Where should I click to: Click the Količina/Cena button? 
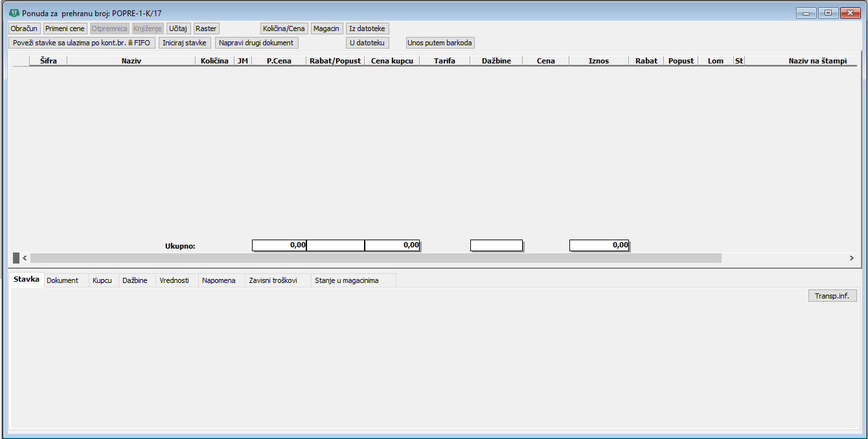tap(284, 28)
